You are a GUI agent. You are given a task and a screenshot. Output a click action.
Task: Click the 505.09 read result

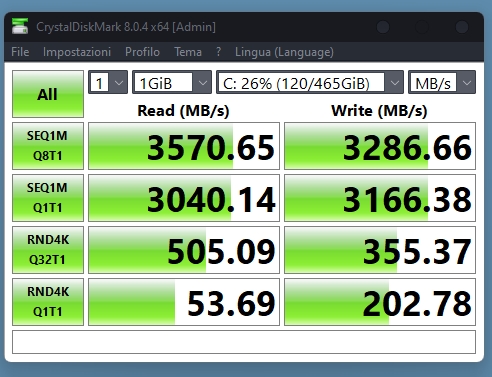click(x=184, y=250)
